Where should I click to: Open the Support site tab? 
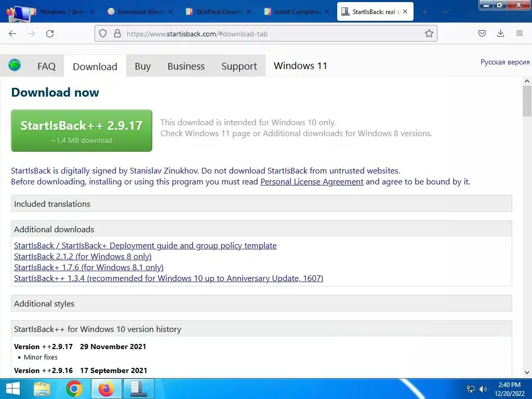pos(239,66)
